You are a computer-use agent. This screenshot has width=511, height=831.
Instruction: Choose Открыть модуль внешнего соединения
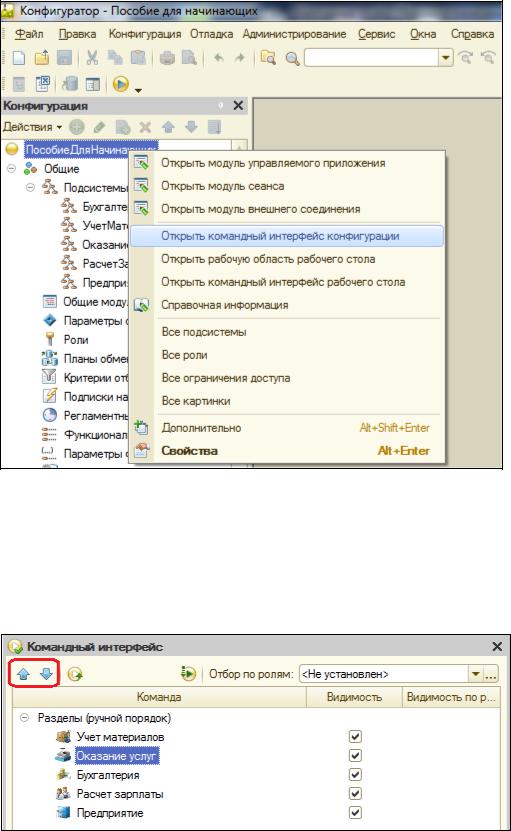pos(287,208)
